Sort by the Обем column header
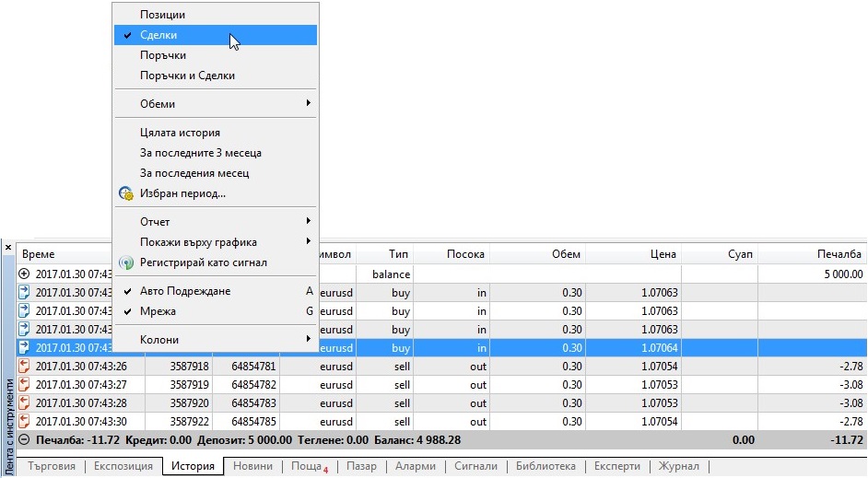Viewport: 868px width, 478px height. click(537, 254)
